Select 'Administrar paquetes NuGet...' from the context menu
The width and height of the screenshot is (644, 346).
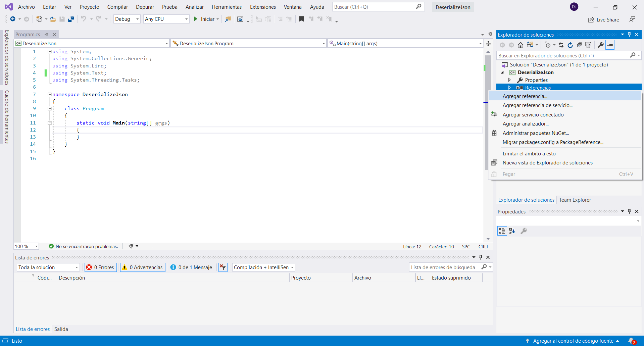(x=536, y=133)
